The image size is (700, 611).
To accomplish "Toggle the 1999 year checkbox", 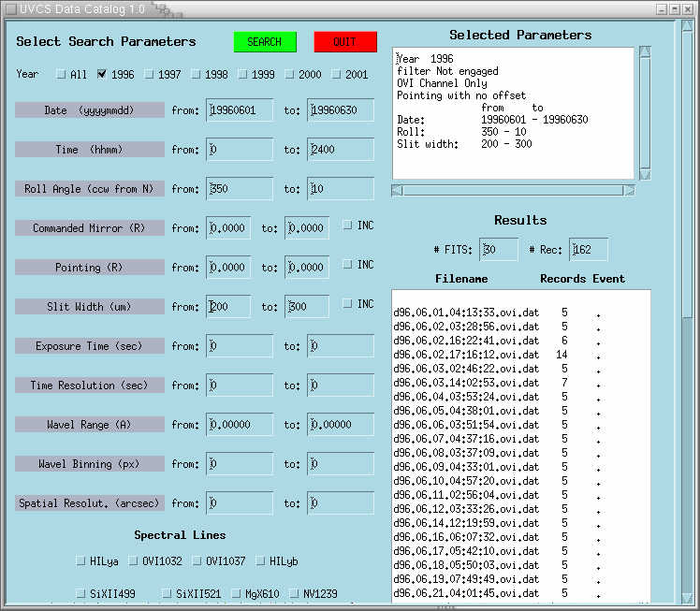I will click(x=243, y=74).
